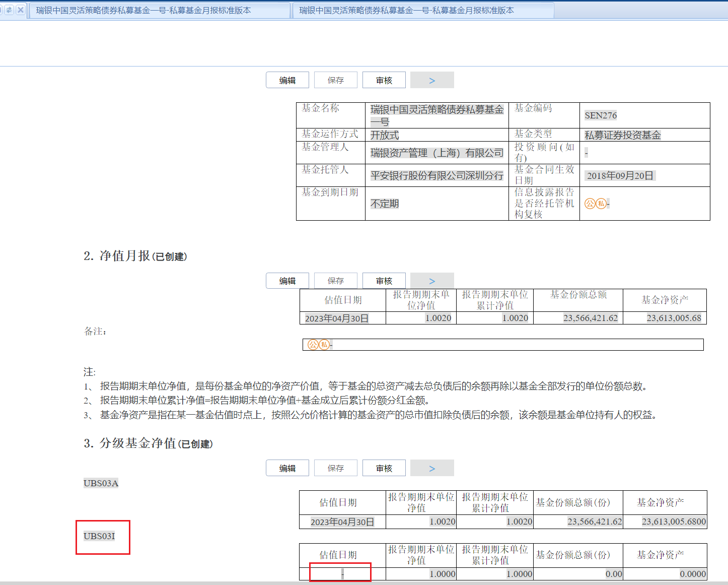Click the 基金托管人 row label
The width and height of the screenshot is (728, 585).
coord(325,170)
